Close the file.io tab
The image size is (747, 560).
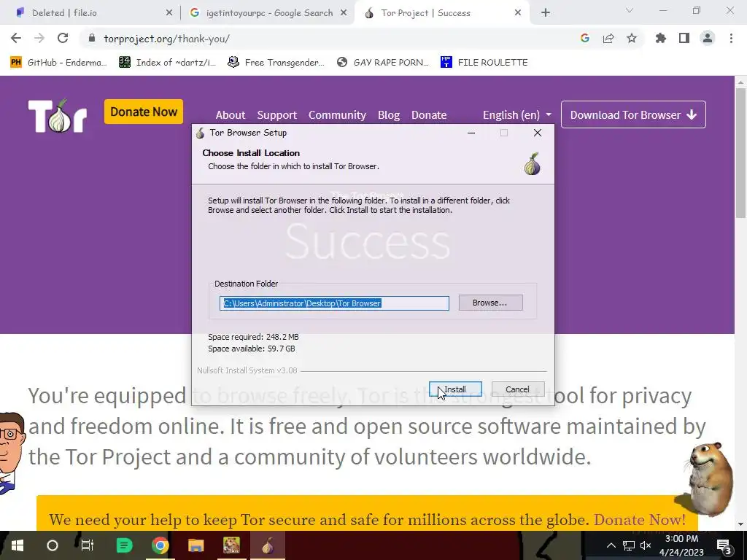tap(169, 13)
